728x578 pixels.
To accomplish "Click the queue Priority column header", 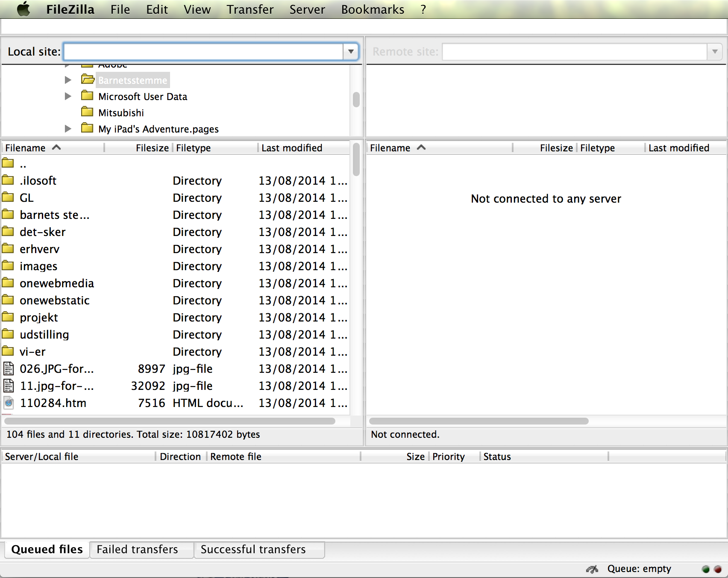I will (x=454, y=457).
